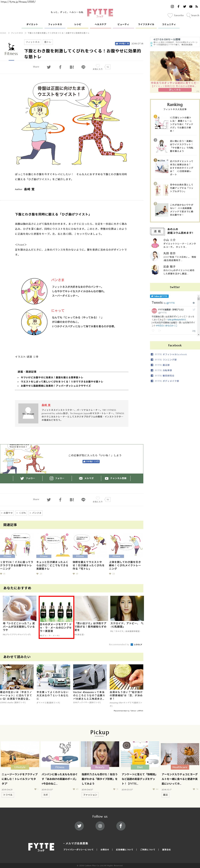Screen dimensions: 200x868
Task: Click the RSS feed icon in the header
Action: click(x=196, y=6)
